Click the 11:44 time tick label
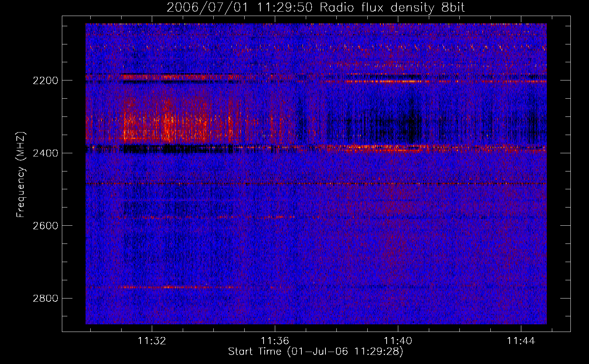Viewport: 589px width, 364px height. tap(521, 341)
